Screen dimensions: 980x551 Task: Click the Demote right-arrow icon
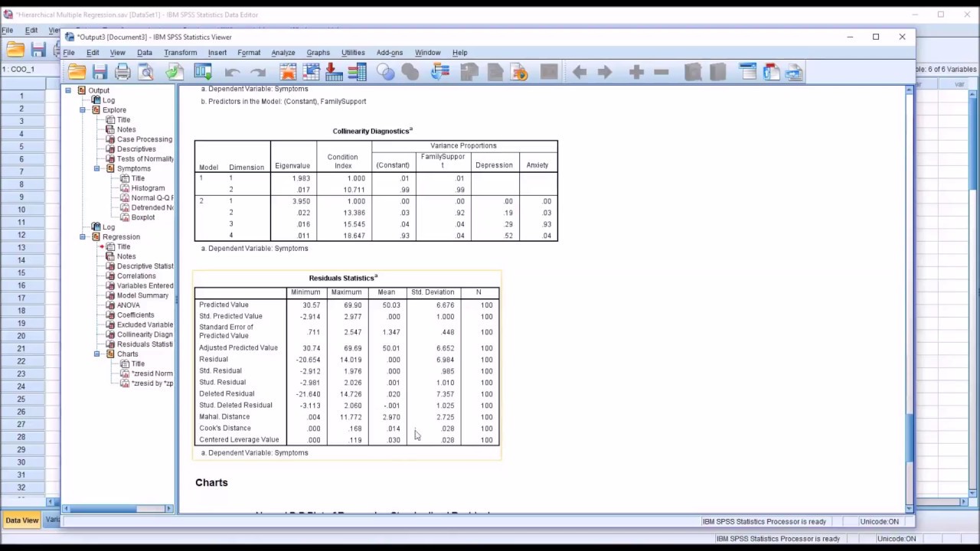coord(605,72)
